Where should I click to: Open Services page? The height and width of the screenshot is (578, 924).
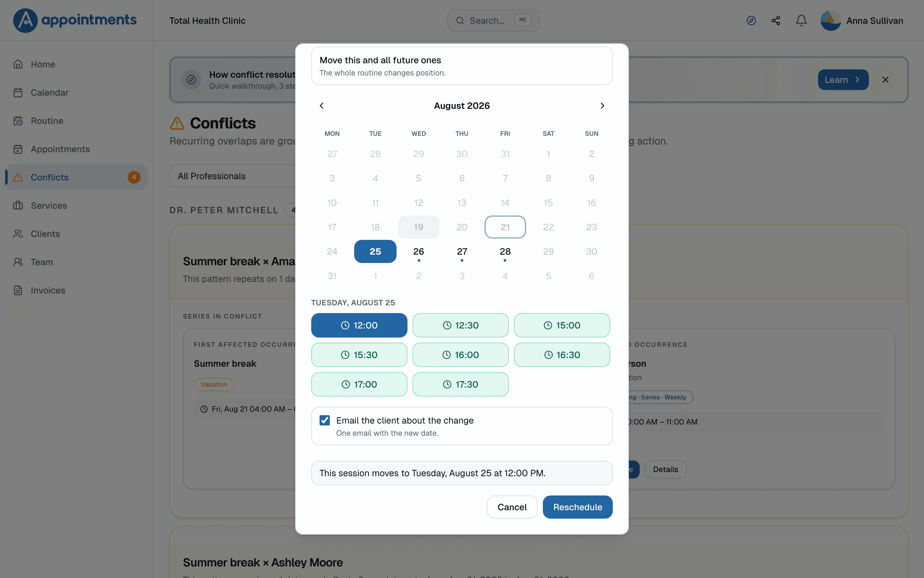point(76,206)
